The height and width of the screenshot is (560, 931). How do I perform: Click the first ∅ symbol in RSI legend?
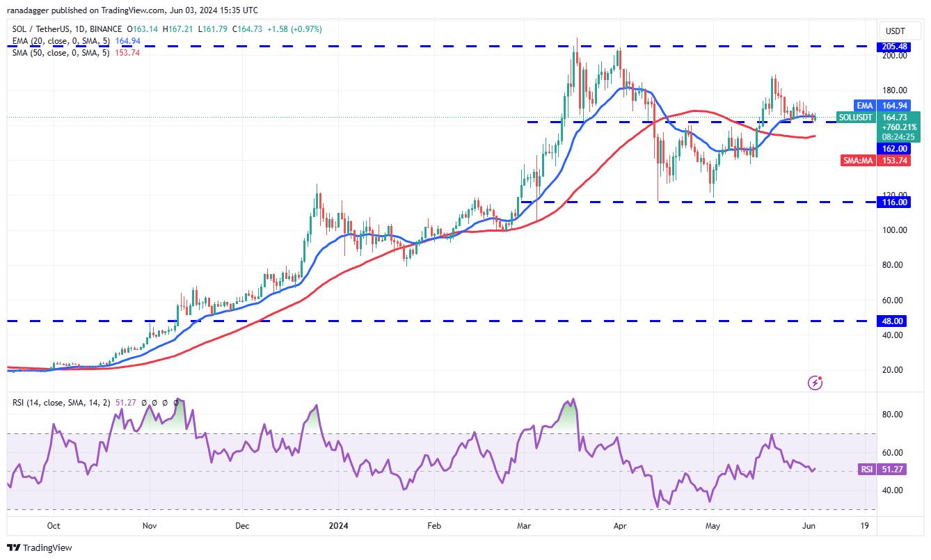pyautogui.click(x=143, y=402)
